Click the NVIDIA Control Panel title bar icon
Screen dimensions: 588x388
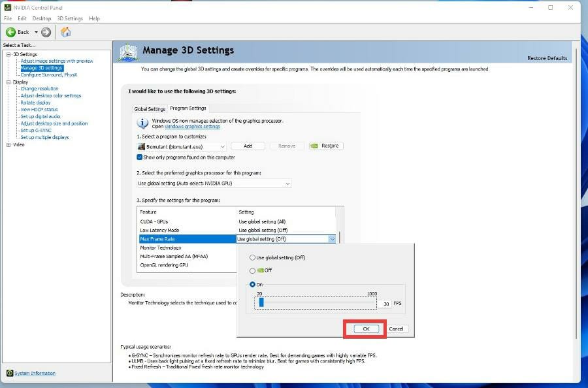click(x=7, y=7)
